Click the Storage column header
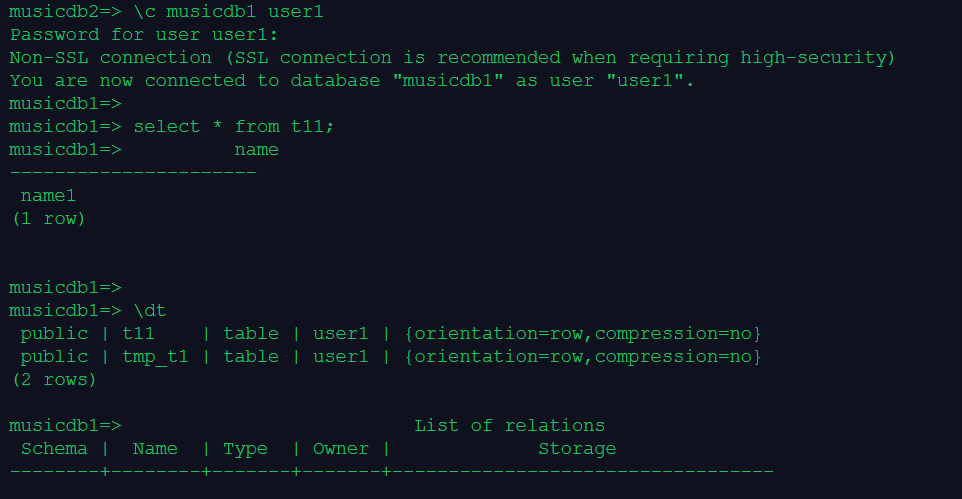The height and width of the screenshot is (499, 962). [577, 448]
